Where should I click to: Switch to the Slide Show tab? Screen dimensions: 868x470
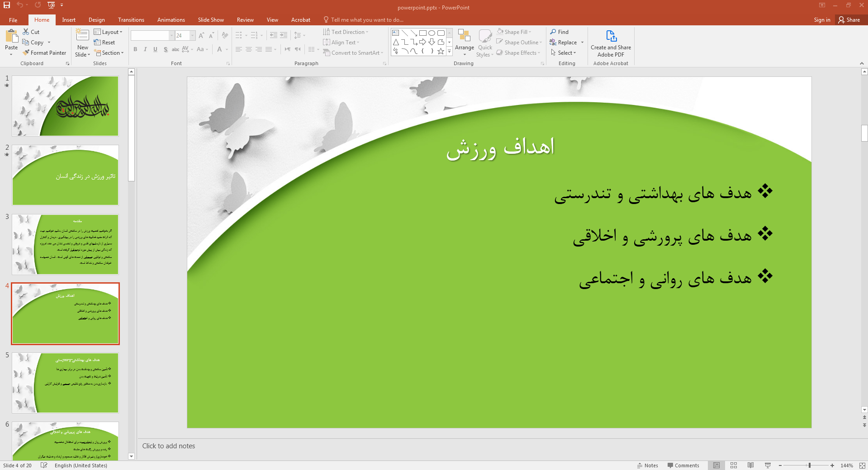(x=211, y=20)
